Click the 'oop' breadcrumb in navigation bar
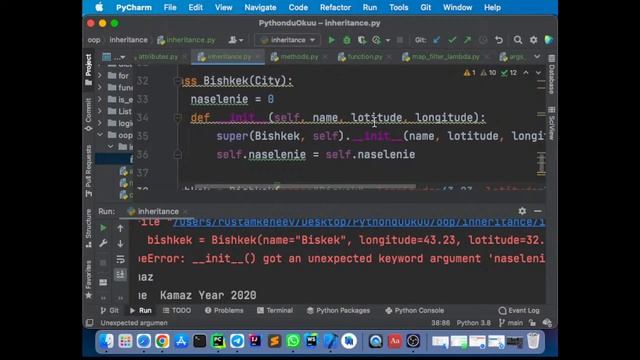The height and width of the screenshot is (360, 640). point(93,40)
